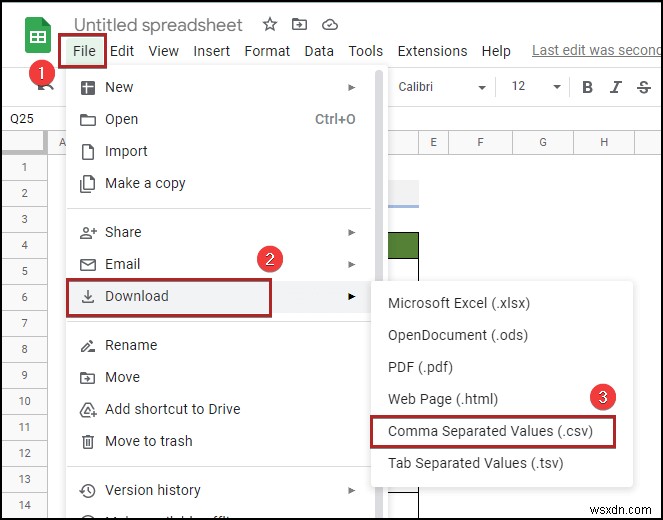The width and height of the screenshot is (663, 520).
Task: Click the Import document icon
Action: (88, 152)
